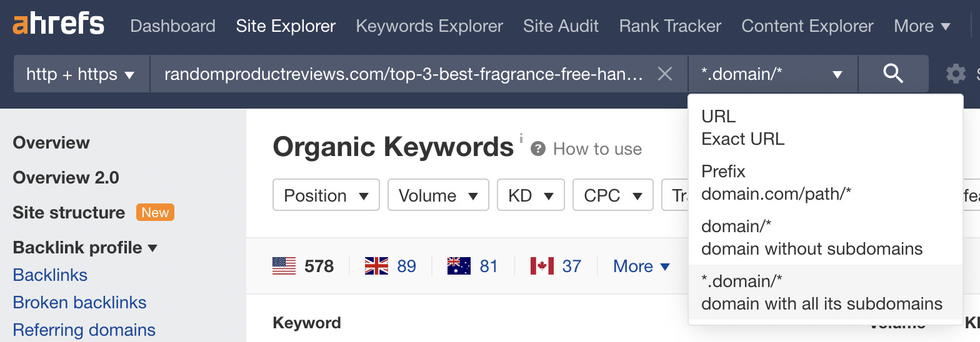Select the Australia flag 81
Viewport: 980px width, 342px height.
point(472,266)
